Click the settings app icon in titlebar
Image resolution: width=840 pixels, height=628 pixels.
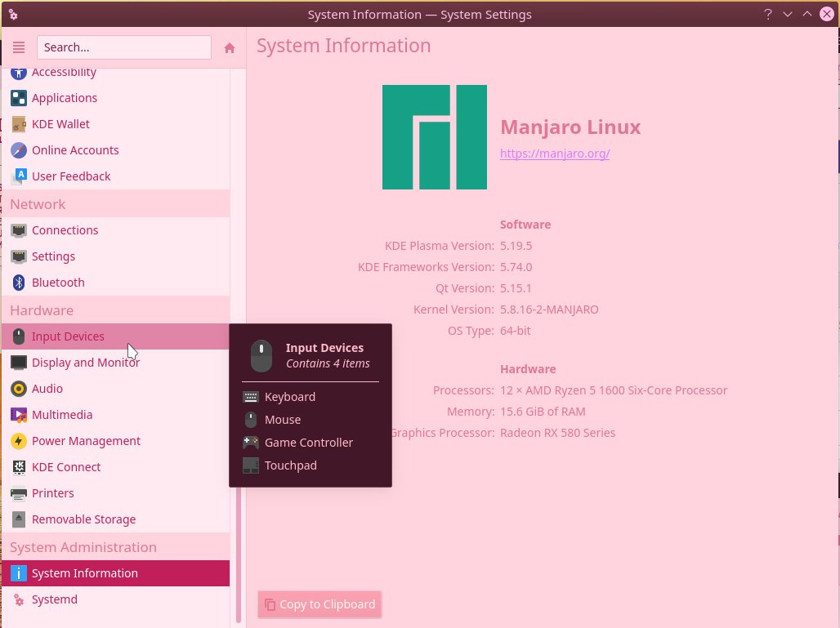coord(13,15)
